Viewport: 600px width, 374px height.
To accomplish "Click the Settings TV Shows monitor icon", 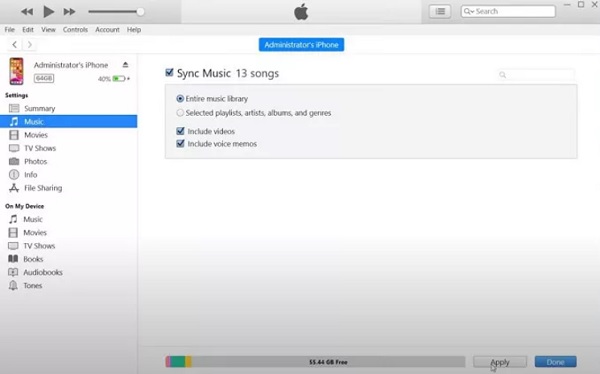I will point(14,148).
